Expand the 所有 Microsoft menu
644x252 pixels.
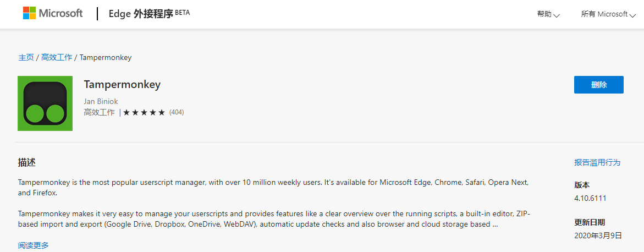click(x=608, y=14)
